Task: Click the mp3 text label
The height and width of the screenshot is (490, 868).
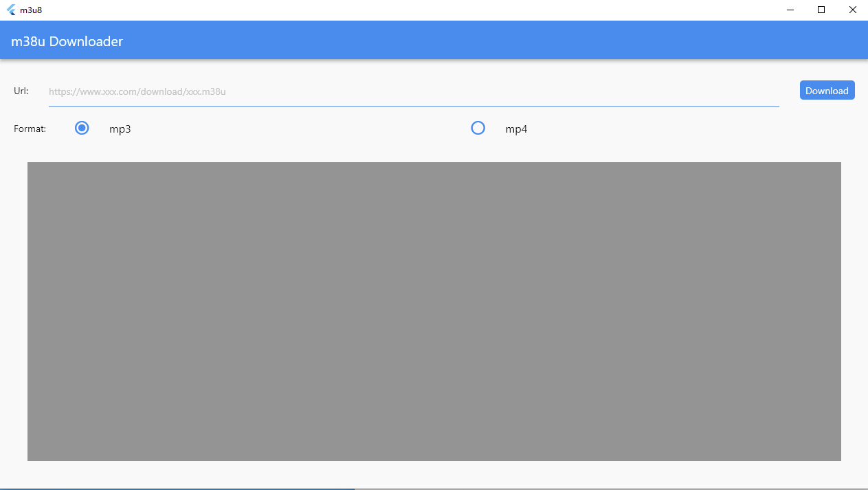Action: point(120,129)
